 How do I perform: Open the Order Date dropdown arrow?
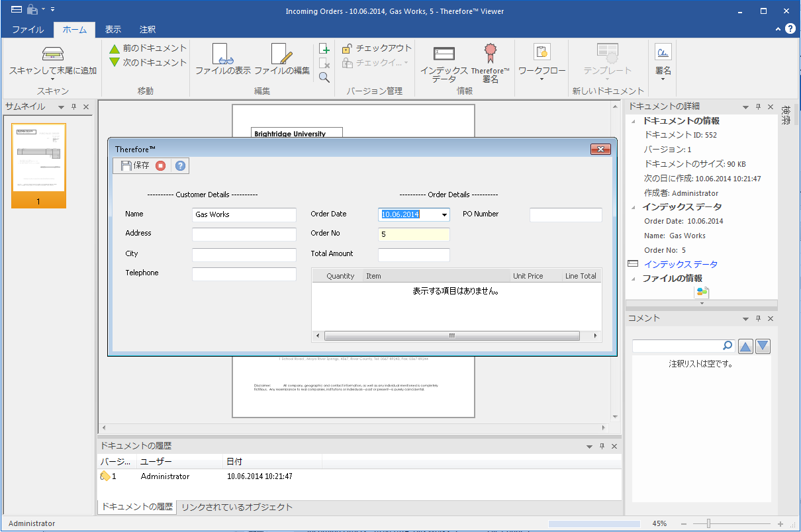444,214
